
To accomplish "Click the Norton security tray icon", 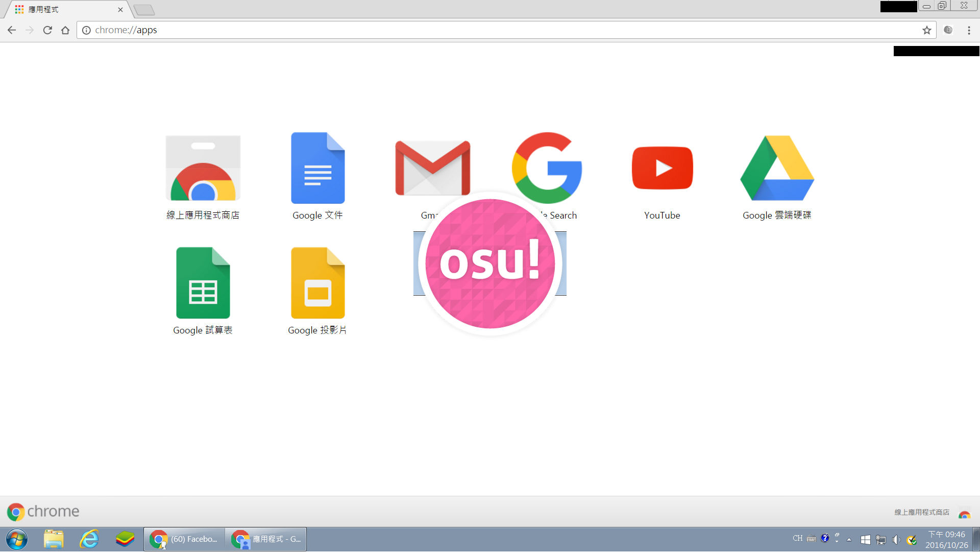I will tap(912, 540).
